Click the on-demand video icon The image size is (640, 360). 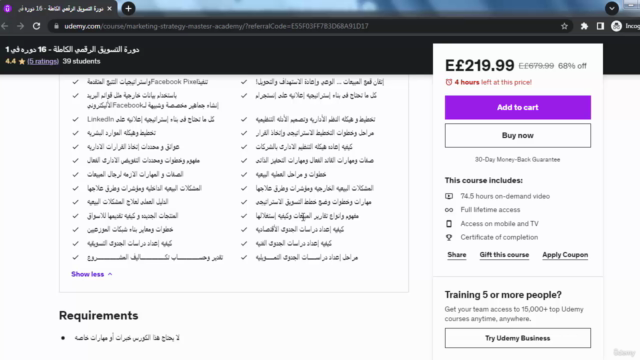tap(449, 196)
